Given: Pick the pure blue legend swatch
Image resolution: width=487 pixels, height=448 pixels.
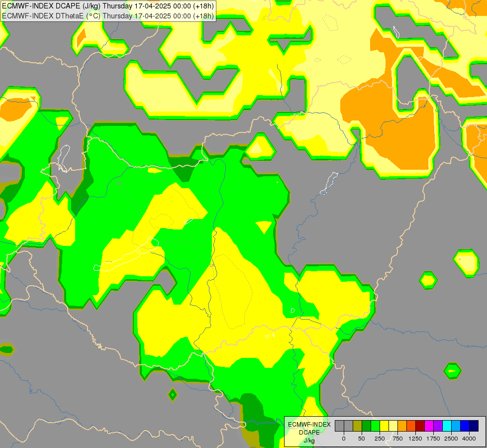Looking at the screenshot, I should pos(465,426).
